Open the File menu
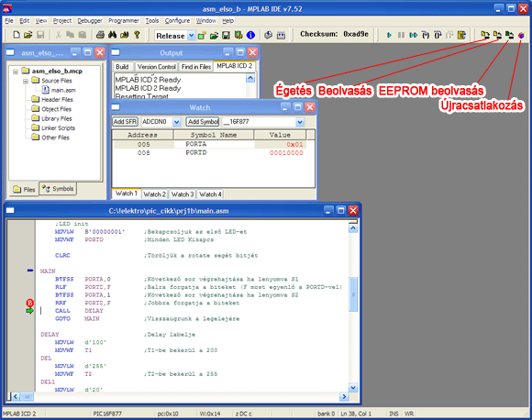 coord(9,21)
